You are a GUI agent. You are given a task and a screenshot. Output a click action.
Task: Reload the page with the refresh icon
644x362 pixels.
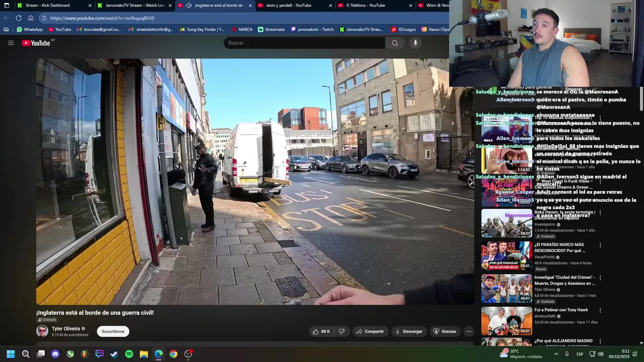(19, 18)
